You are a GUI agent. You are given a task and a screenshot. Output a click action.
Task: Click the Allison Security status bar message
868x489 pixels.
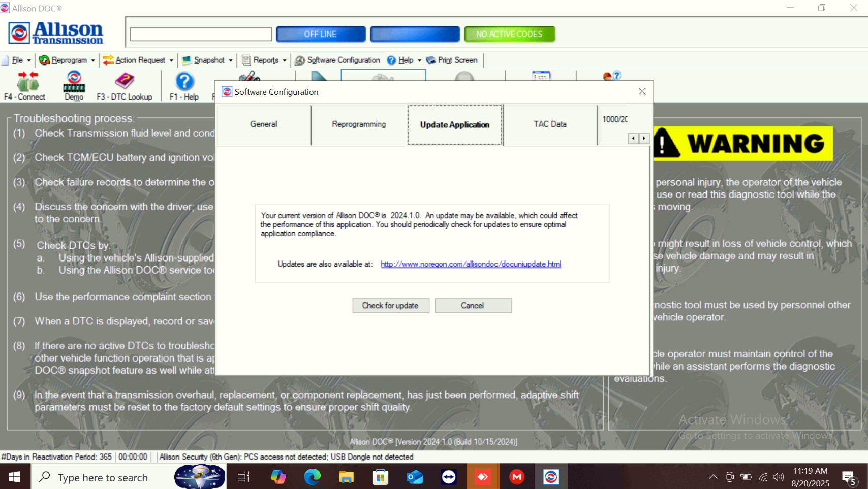[x=286, y=457]
